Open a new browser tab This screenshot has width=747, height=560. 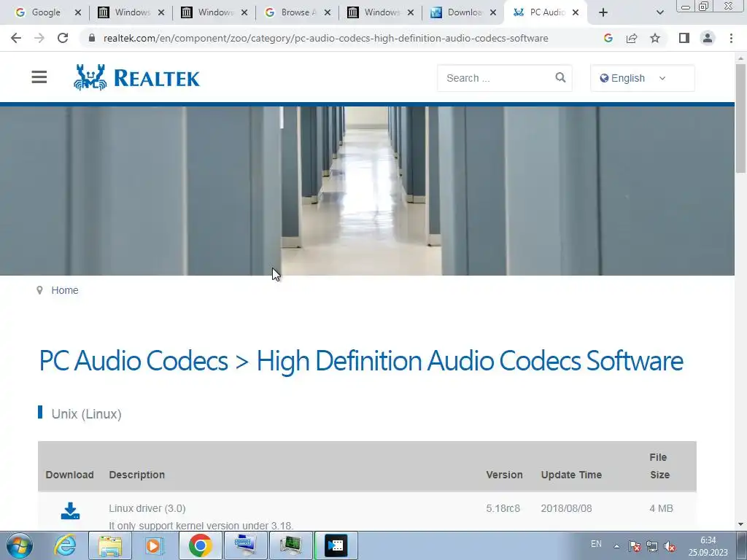click(603, 12)
